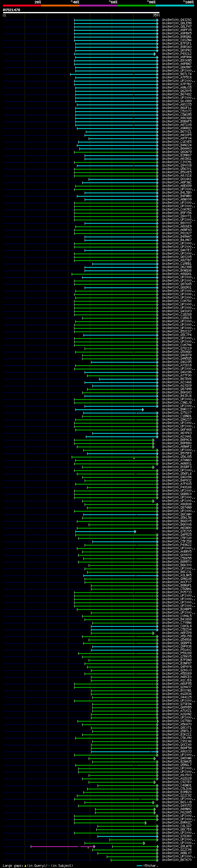The height and width of the screenshot is (868, 197).
Task: Open hit UniRef100_A8BLV7
Action: point(176,853)
